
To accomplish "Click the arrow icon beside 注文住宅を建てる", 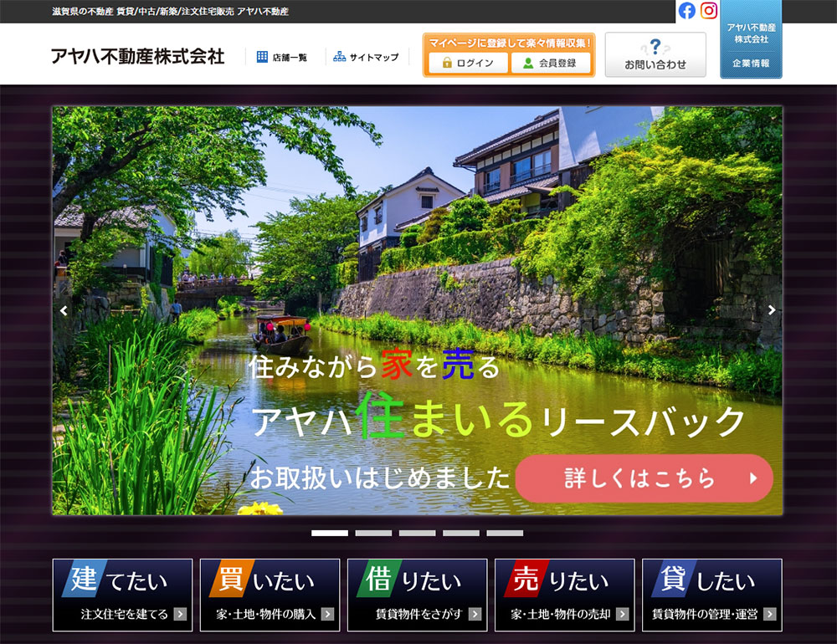I will 180,614.
